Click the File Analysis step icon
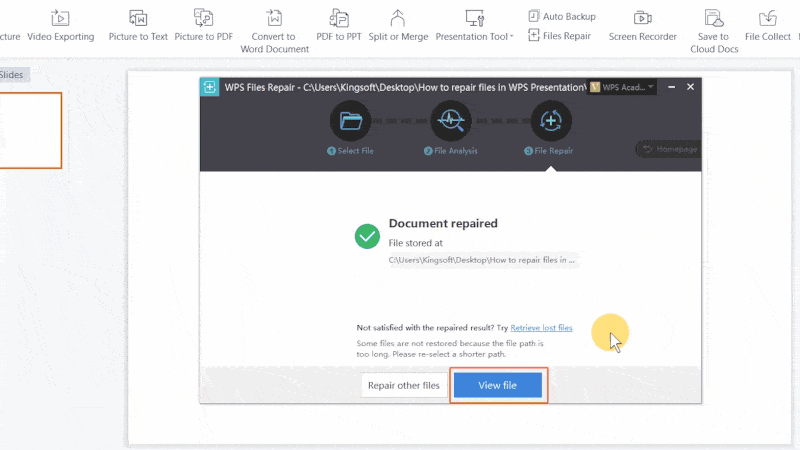The image size is (800, 450). point(451,121)
